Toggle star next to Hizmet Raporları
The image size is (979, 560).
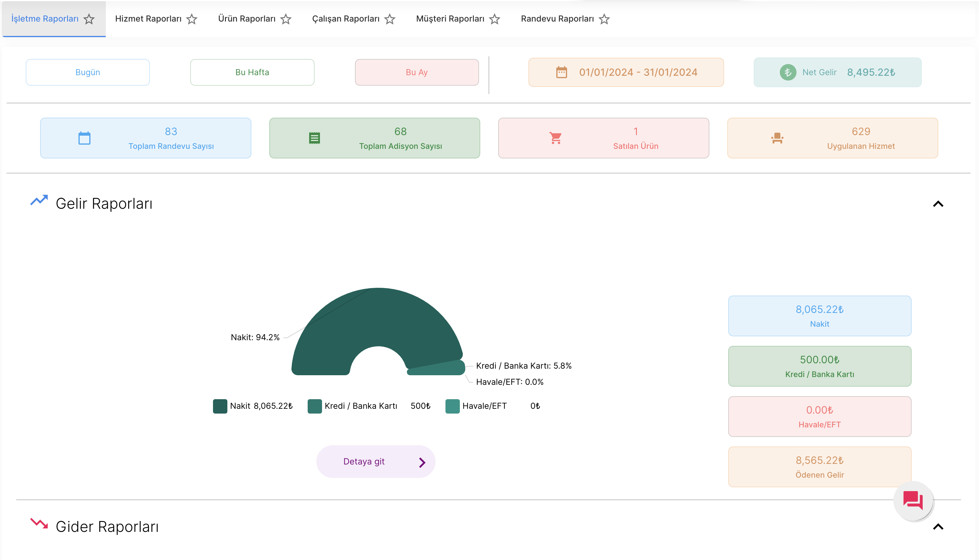click(x=191, y=19)
